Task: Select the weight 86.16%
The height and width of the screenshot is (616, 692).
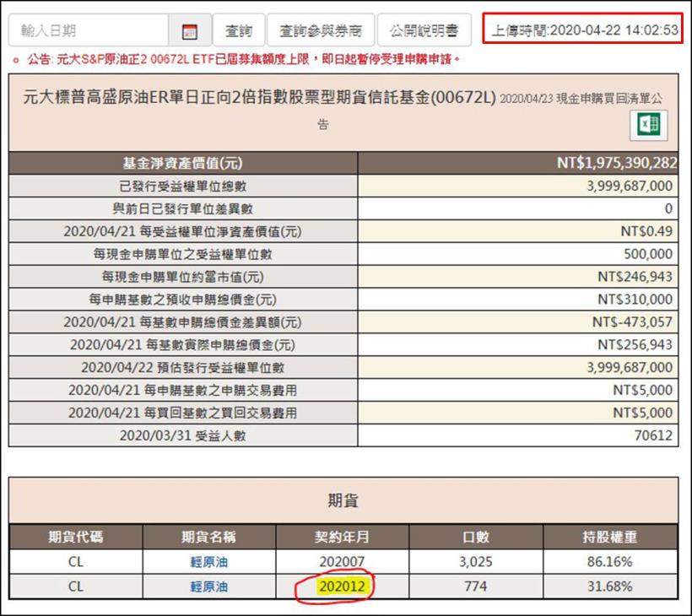Action: pyautogui.click(x=609, y=562)
